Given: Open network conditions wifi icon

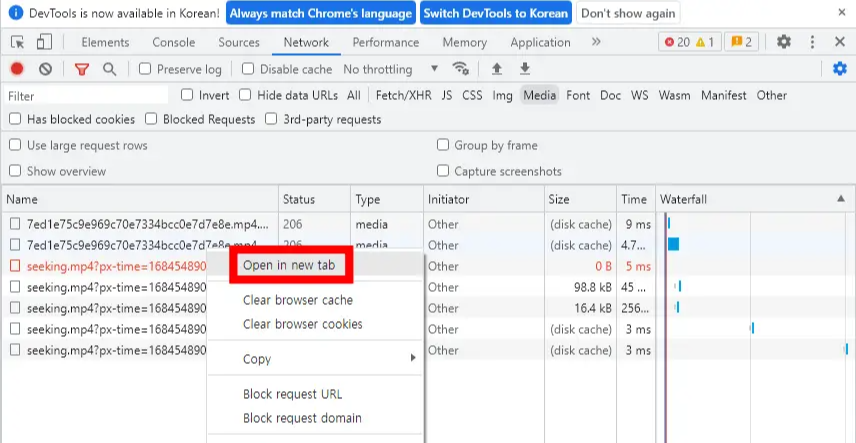Looking at the screenshot, I should 460,69.
